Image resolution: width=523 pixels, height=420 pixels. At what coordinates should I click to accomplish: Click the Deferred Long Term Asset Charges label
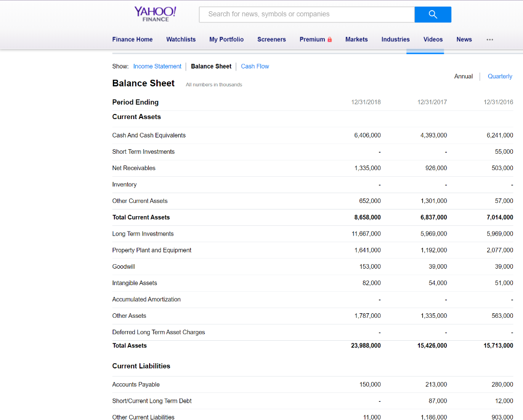[158, 332]
